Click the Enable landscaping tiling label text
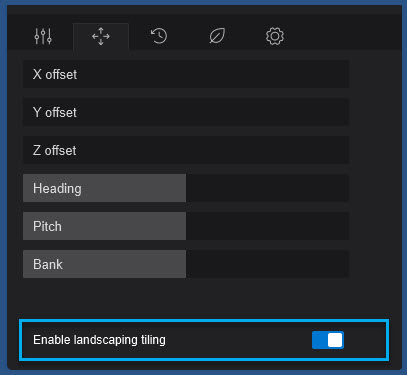Screen dimensions: 407x375 point(99,340)
